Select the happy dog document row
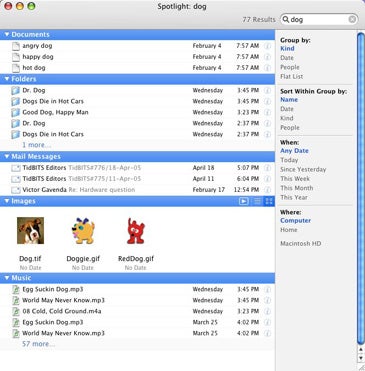Screen dimensions: 365x371 click(137, 57)
